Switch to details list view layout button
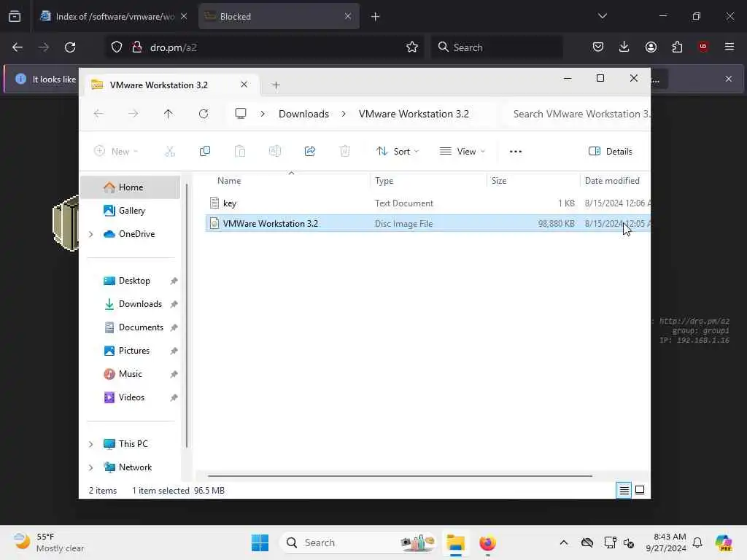Image resolution: width=747 pixels, height=560 pixels. 624,490
